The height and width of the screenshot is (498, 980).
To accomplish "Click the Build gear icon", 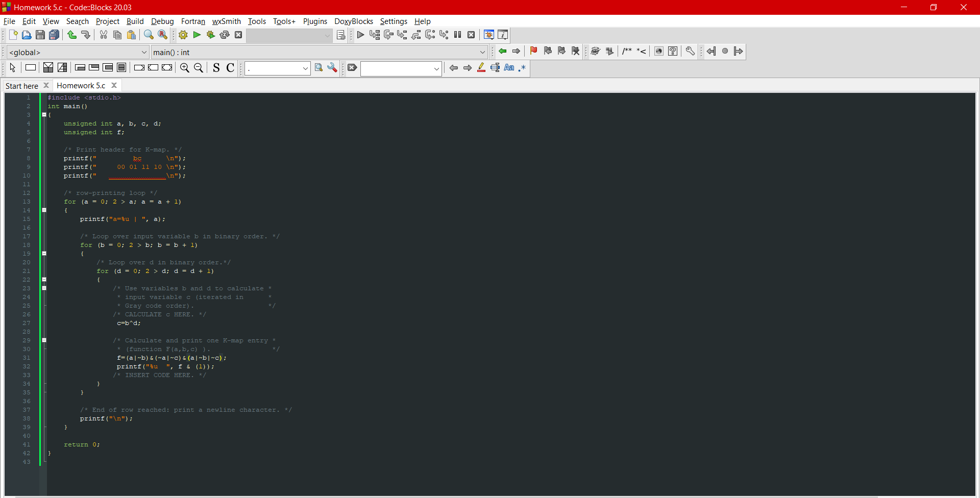I will click(183, 35).
